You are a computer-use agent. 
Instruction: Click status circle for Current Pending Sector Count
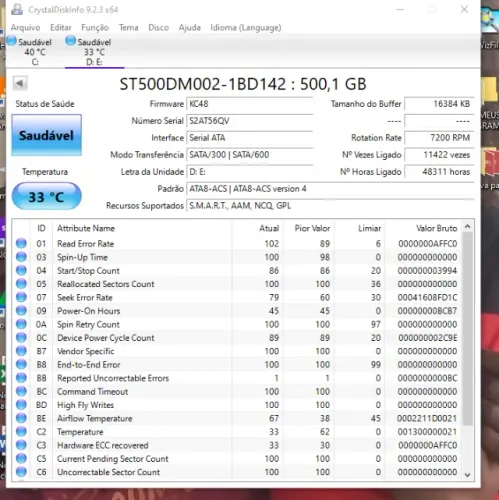click(x=21, y=458)
